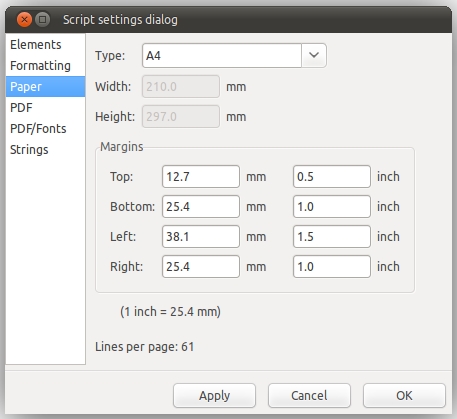Cancel the script settings dialog
The width and height of the screenshot is (457, 419).
point(309,395)
